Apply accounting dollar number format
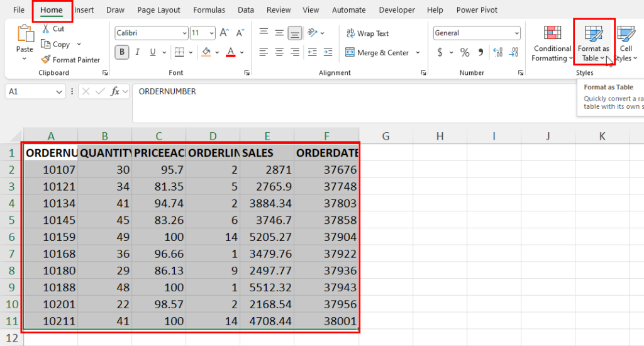 coord(440,52)
